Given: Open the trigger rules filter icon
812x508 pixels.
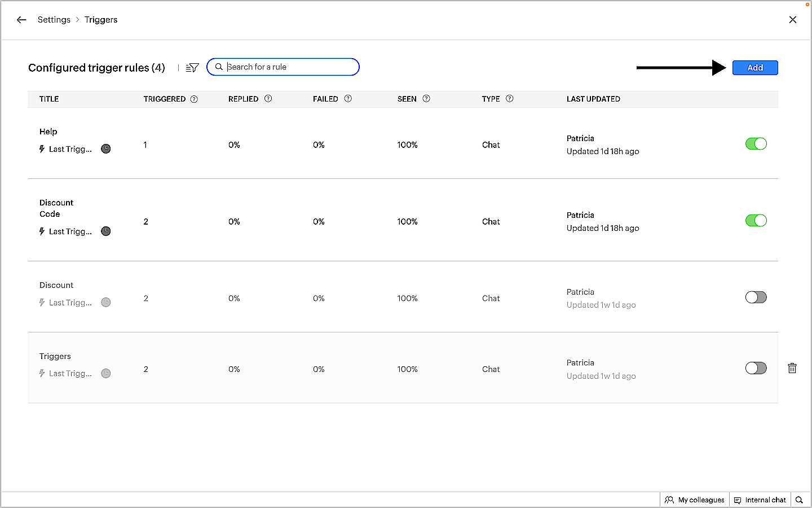Looking at the screenshot, I should (x=192, y=68).
